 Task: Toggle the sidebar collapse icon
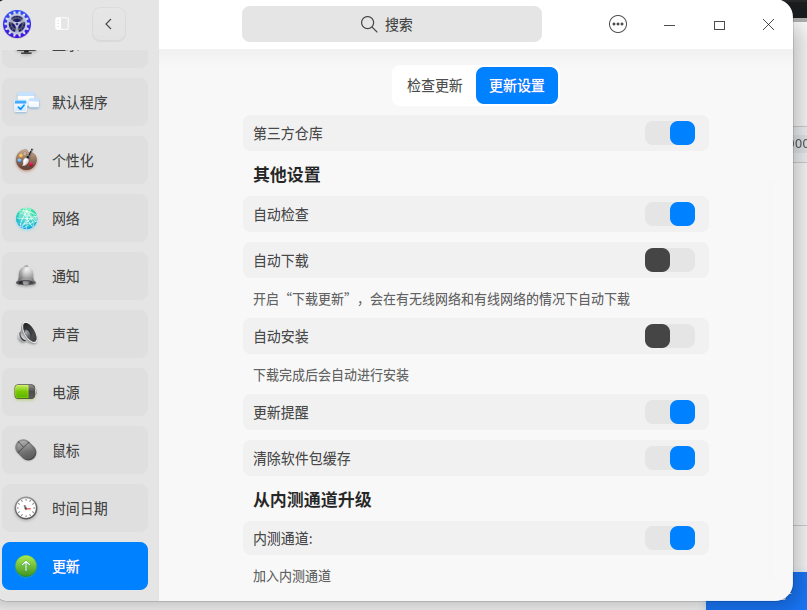[62, 24]
